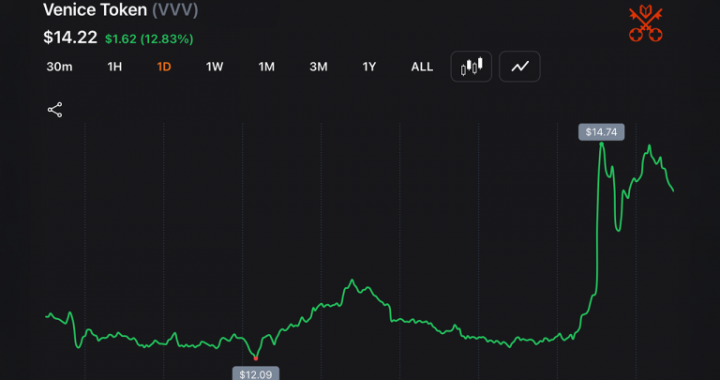The height and width of the screenshot is (380, 720).
Task: Show the 3M price history
Action: [x=318, y=67]
